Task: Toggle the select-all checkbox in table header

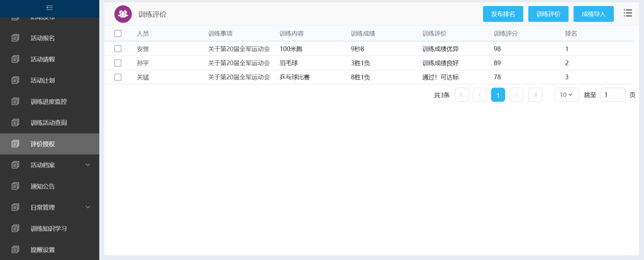Action: (x=118, y=34)
